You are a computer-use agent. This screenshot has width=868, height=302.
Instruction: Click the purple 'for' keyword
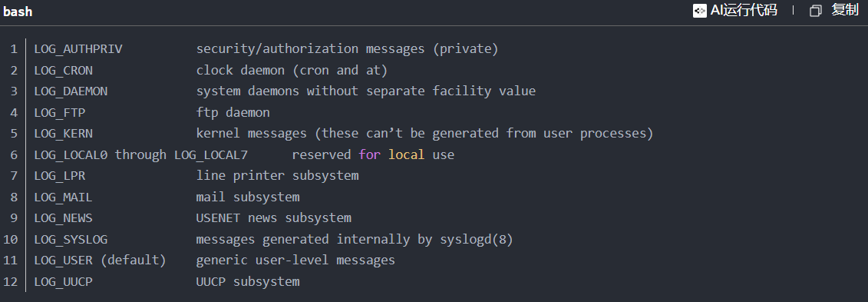point(369,154)
